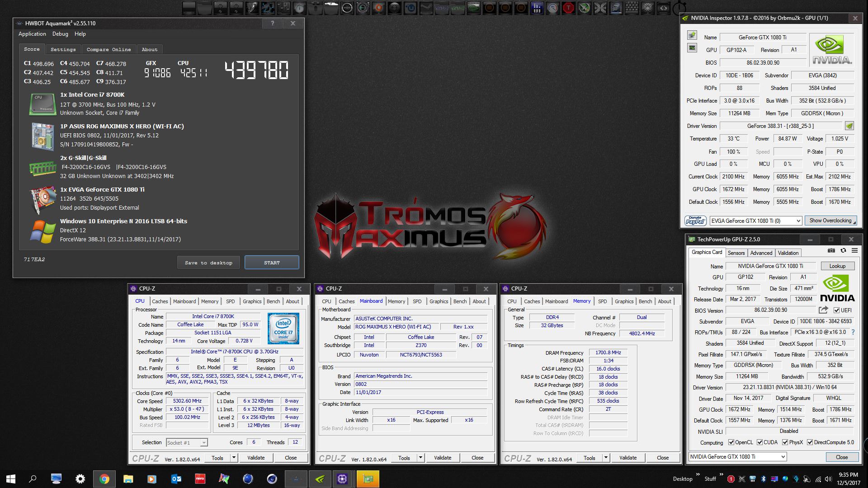Open Tools arrow in the Memory CPU-Z window
The width and height of the screenshot is (868, 488).
pos(606,458)
